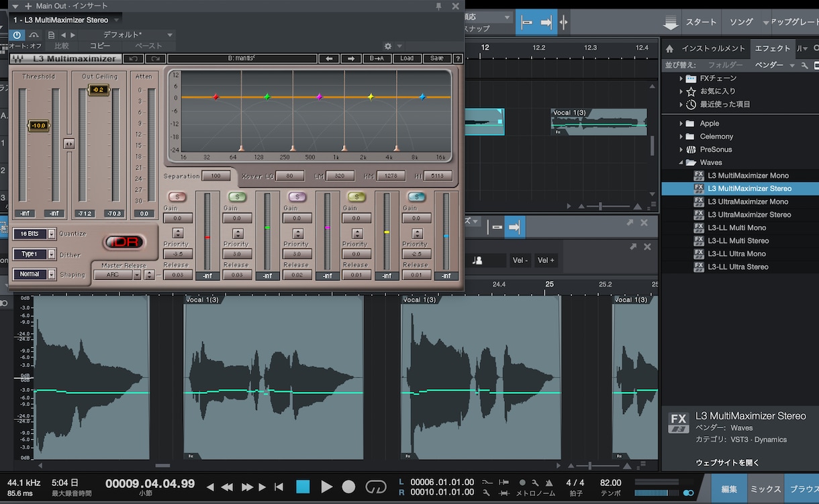
Task: Click the Waves redo button
Action: pos(155,58)
